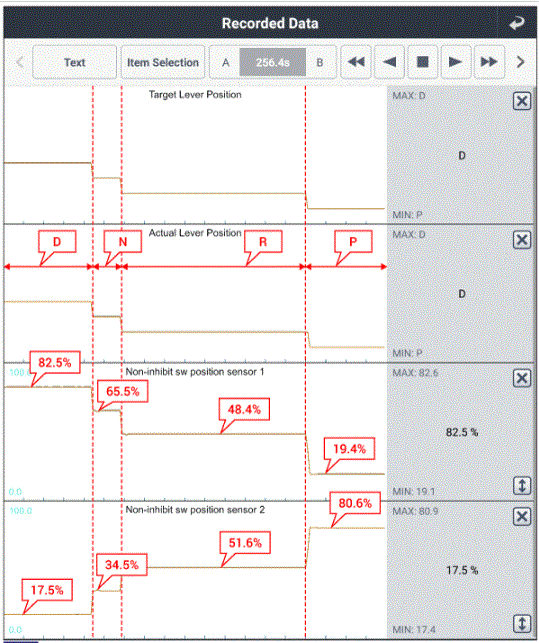Select the 'Recorded Data' header title
Screen dimensions: 539x643
pyautogui.click(x=270, y=23)
